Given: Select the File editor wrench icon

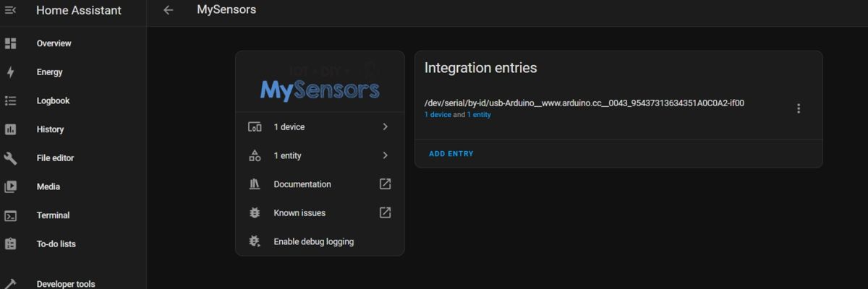Looking at the screenshot, I should coord(11,158).
